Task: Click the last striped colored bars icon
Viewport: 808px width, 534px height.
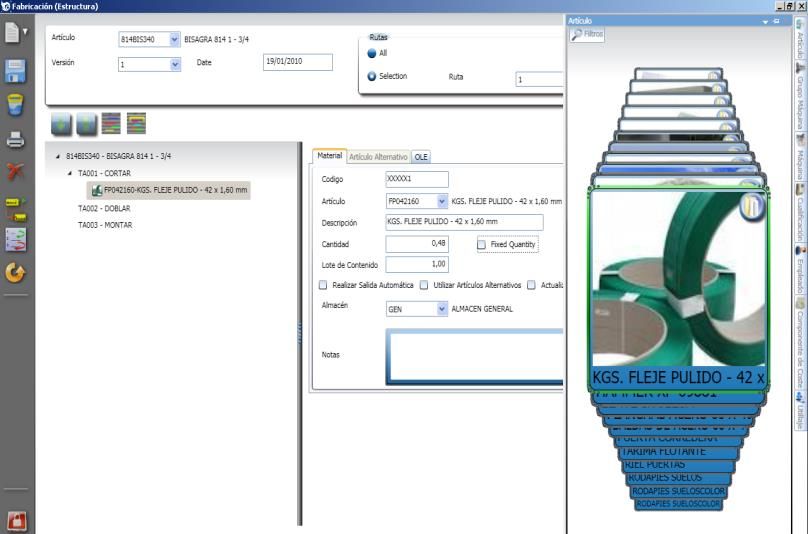Action: click(136, 122)
